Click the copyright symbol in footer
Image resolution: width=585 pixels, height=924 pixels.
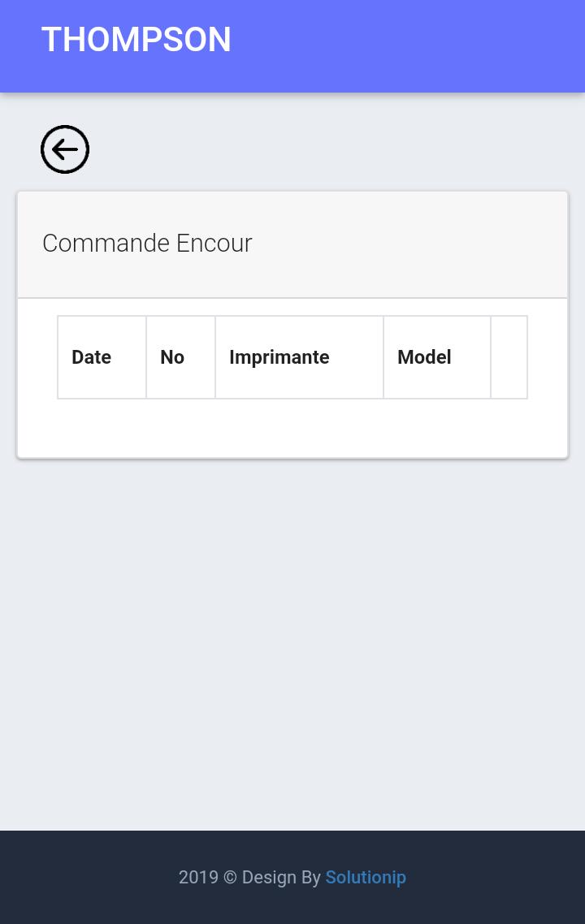click(230, 877)
